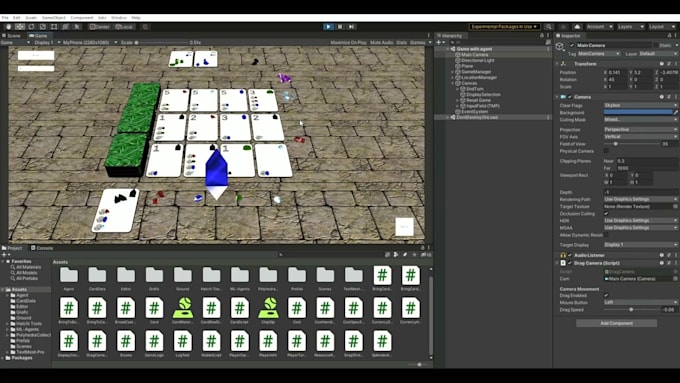Open the Agent folder thumbnail in Assets
Viewport: 680px width, 383px height.
pyautogui.click(x=69, y=275)
